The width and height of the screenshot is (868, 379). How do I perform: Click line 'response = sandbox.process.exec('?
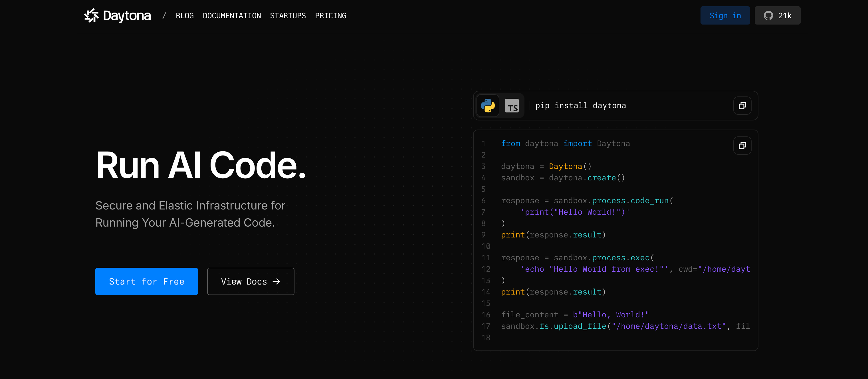pos(578,258)
